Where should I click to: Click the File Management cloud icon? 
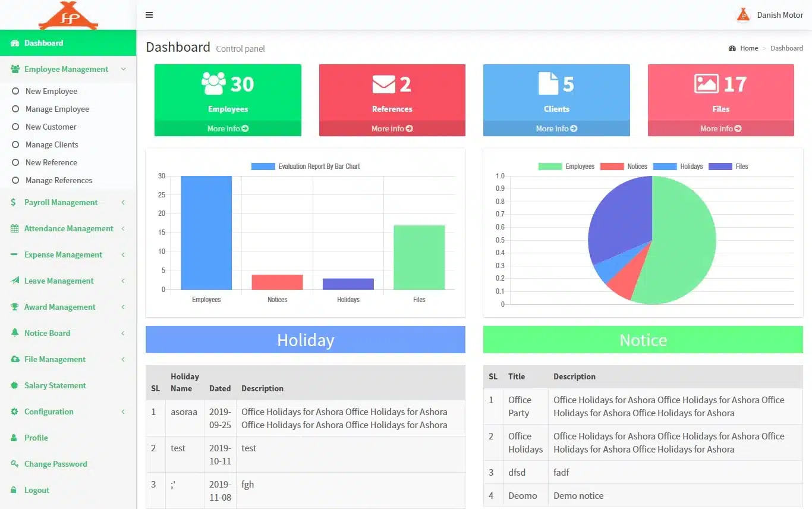[15, 359]
